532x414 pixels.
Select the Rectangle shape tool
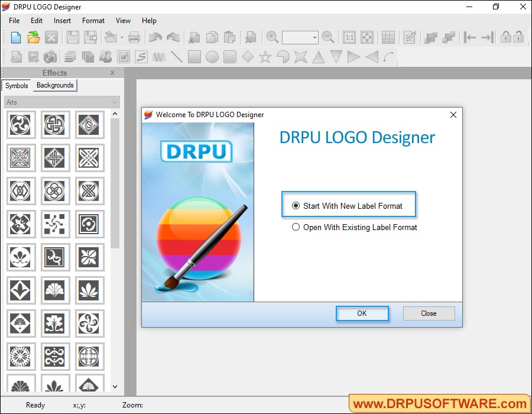click(195, 57)
